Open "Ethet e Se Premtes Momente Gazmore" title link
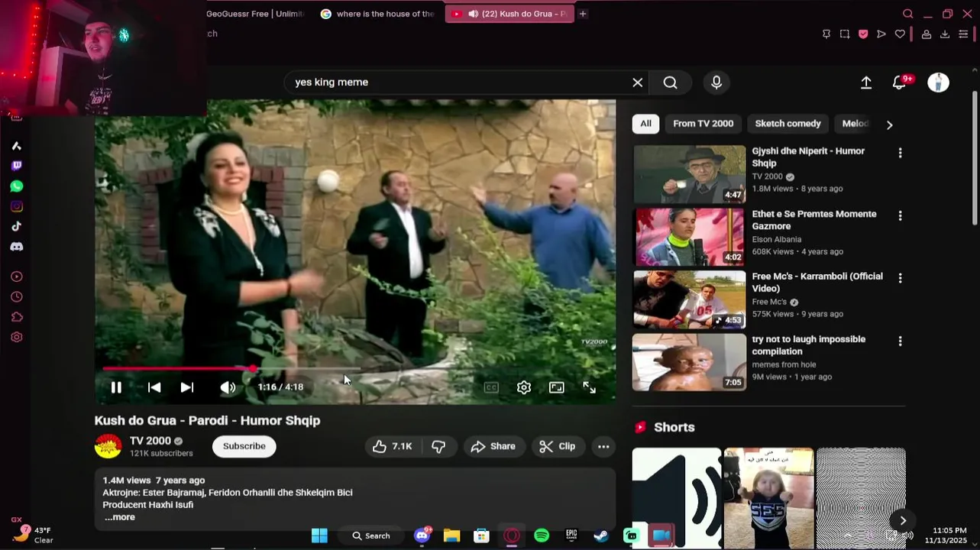 (x=814, y=220)
